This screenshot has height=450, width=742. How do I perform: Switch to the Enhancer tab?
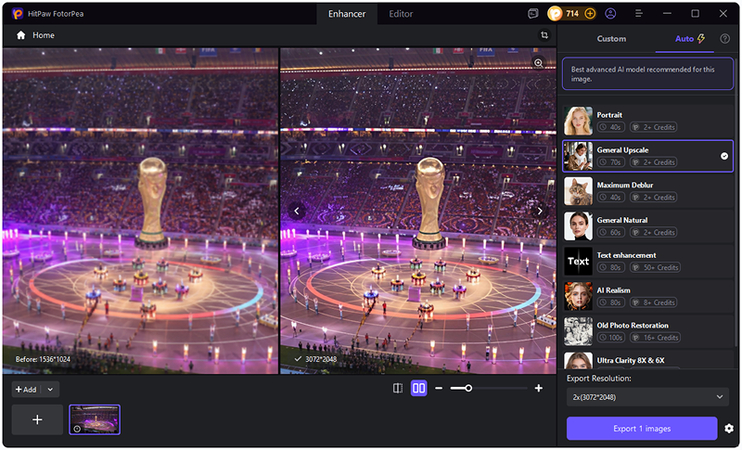tap(347, 14)
